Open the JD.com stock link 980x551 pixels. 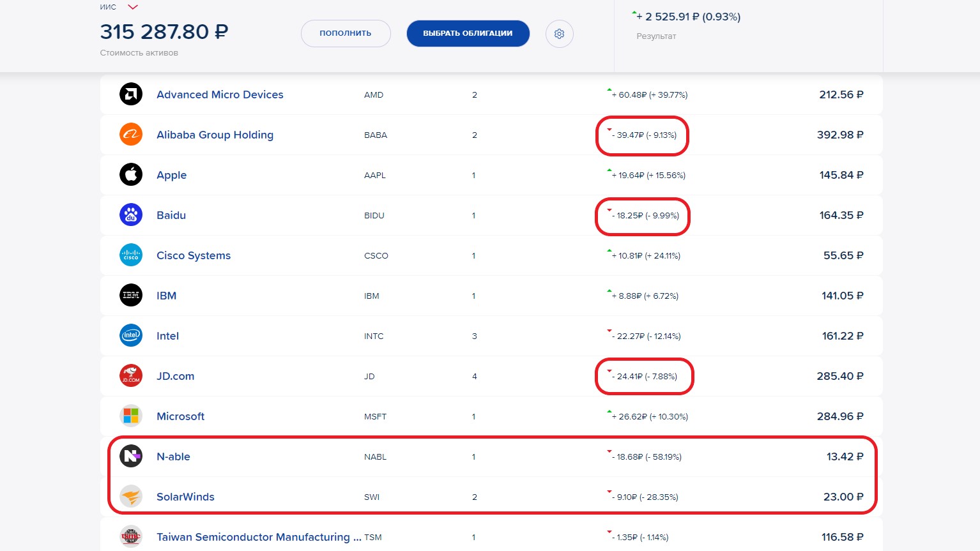click(176, 376)
